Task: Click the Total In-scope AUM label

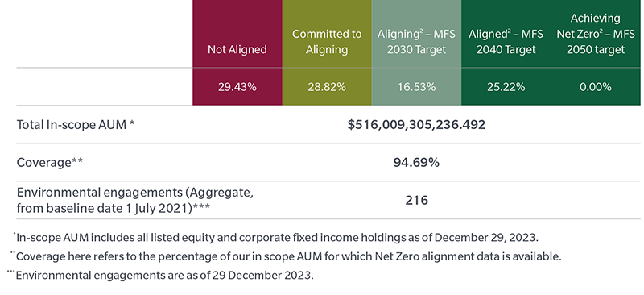Action: (76, 125)
